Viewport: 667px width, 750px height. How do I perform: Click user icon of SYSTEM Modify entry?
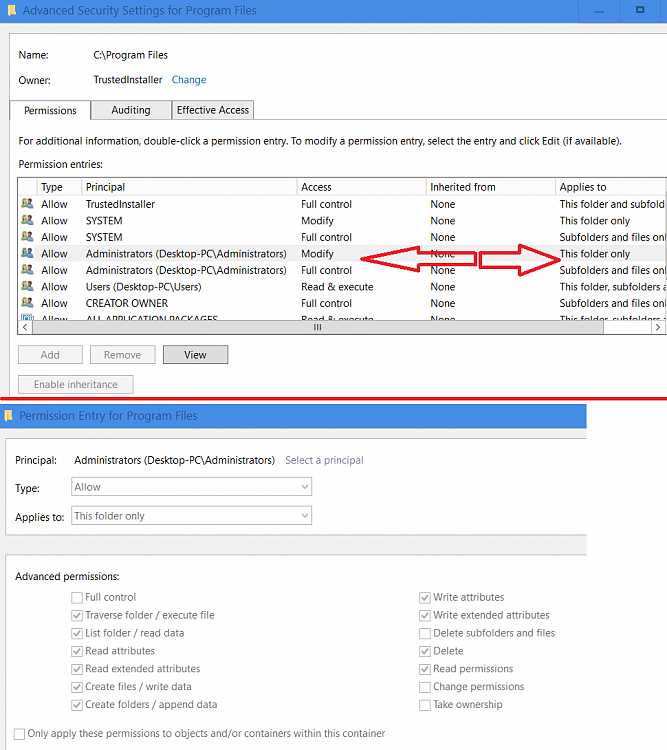pos(26,221)
